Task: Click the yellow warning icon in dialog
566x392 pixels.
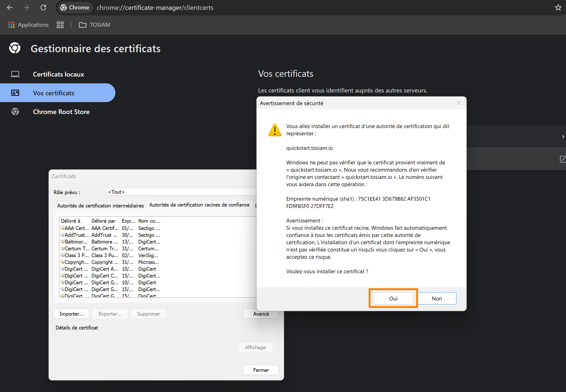Action: click(x=275, y=130)
